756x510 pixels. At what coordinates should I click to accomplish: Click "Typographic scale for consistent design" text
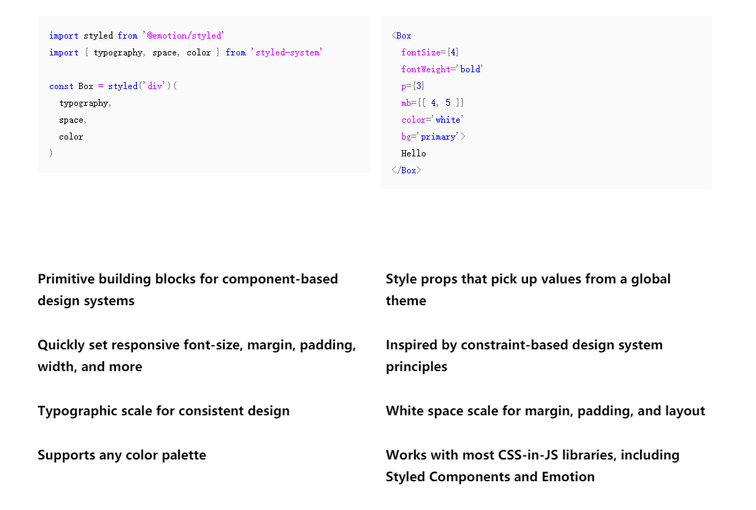tap(164, 411)
